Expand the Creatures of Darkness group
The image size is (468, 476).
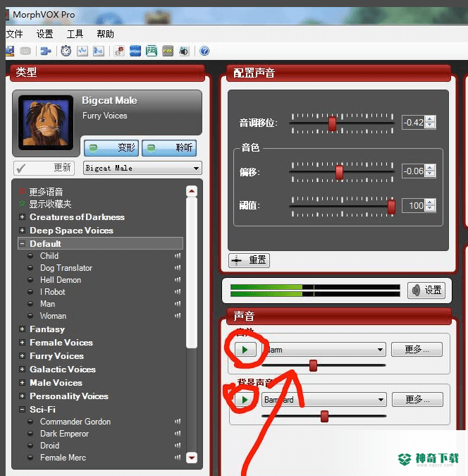point(22,216)
